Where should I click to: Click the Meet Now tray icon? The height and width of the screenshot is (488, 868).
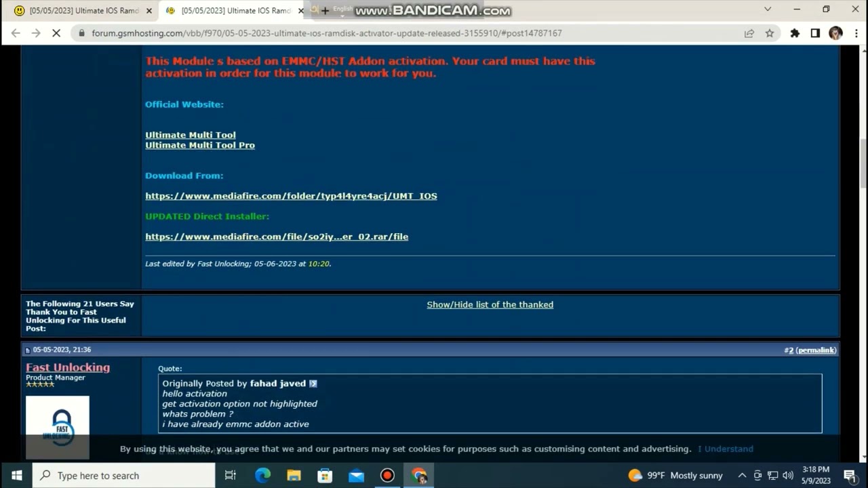click(x=757, y=475)
